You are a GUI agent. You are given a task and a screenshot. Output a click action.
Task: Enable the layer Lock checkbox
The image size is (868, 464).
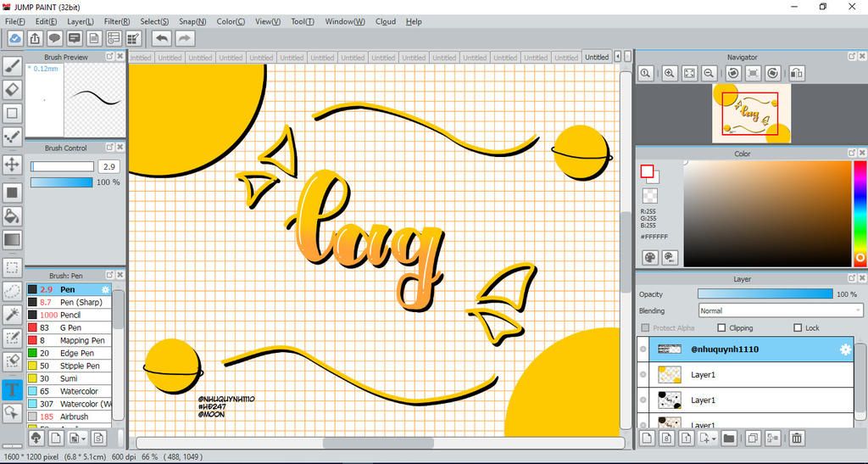pos(797,327)
